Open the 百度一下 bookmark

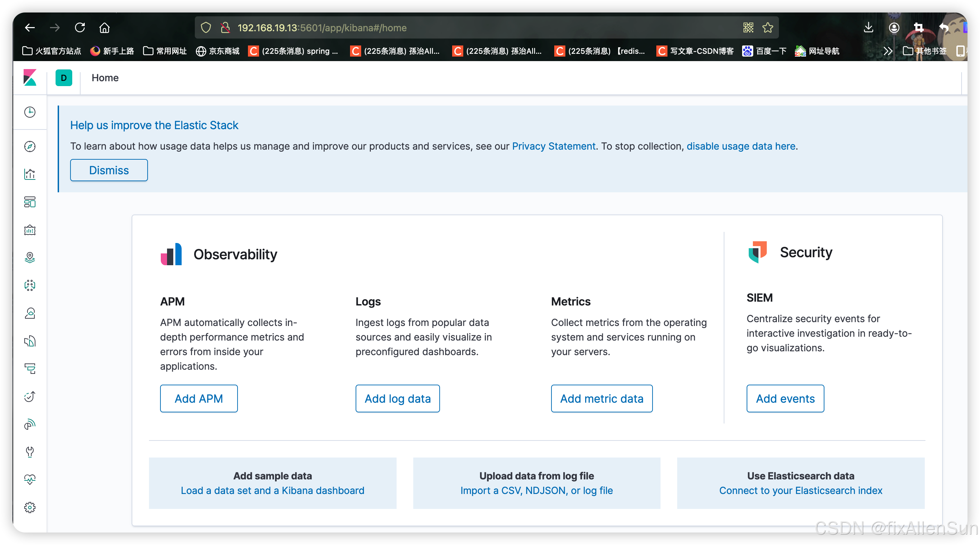pos(764,51)
